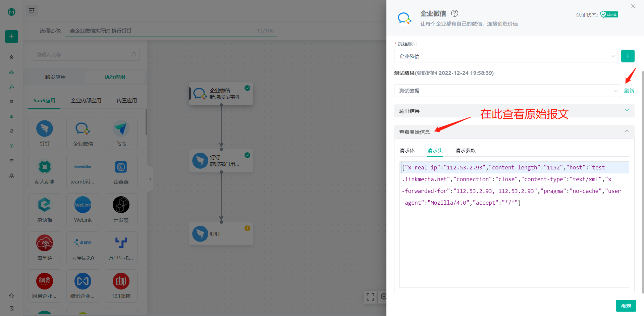Viewport: 644px width, 316px height.
Task: Click the help question mark next to 企业微信
Action: point(454,13)
